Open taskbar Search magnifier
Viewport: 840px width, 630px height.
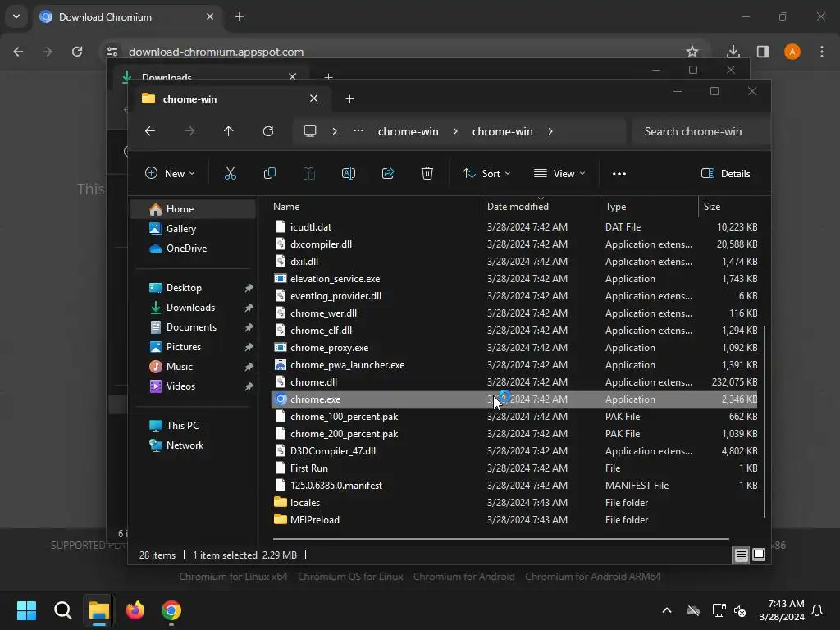click(62, 610)
